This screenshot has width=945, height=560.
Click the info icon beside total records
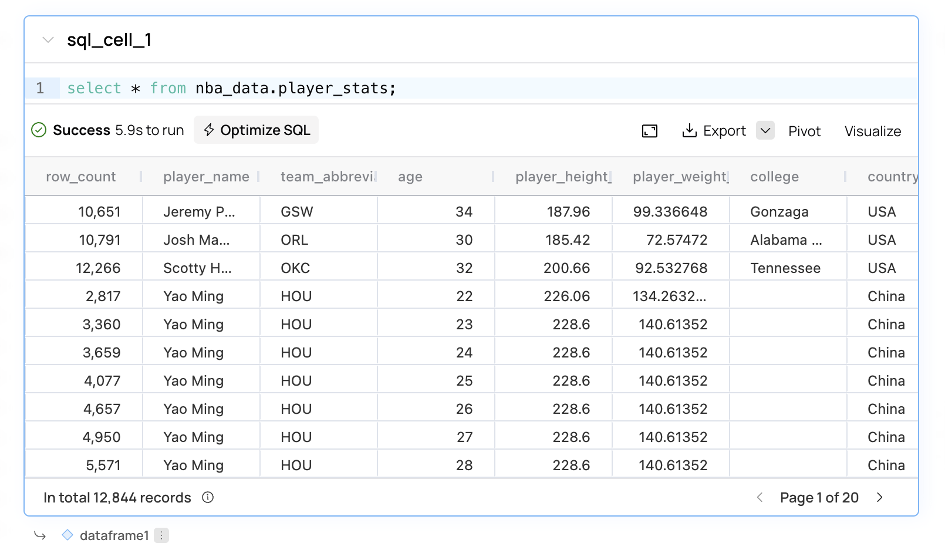click(x=208, y=497)
